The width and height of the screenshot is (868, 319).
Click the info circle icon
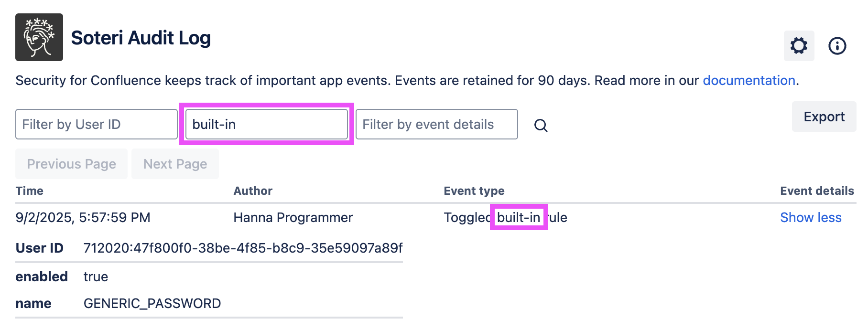click(x=837, y=46)
